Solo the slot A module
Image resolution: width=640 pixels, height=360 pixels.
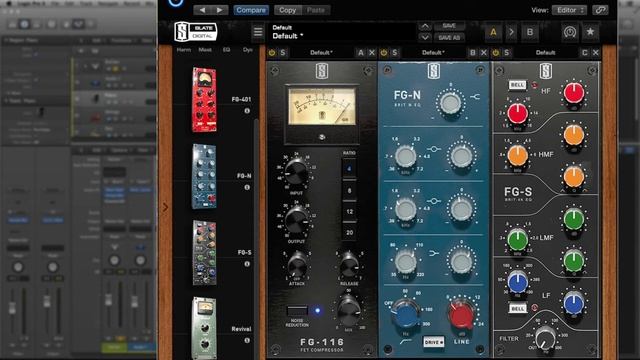[x=283, y=53]
